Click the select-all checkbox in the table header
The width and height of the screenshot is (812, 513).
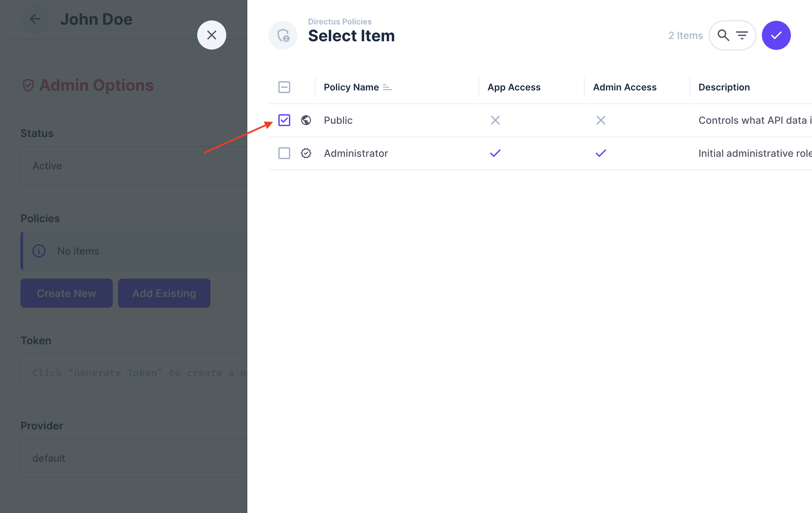284,87
